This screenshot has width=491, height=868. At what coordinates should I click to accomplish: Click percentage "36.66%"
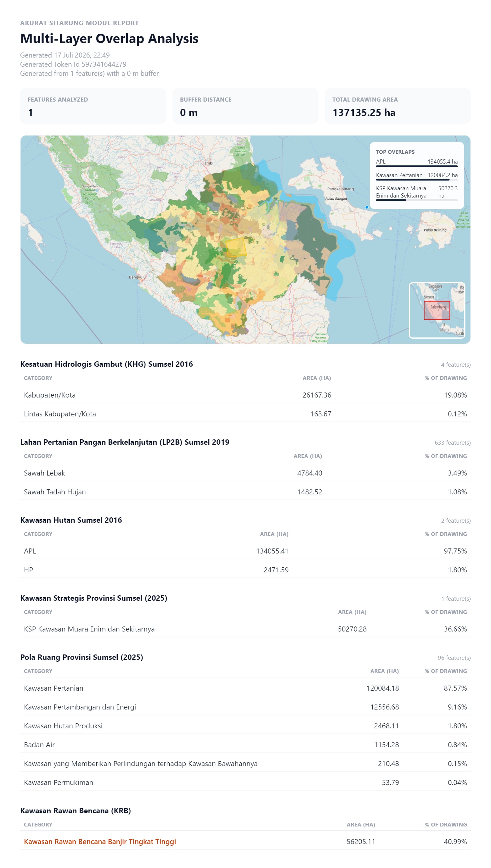(455, 629)
